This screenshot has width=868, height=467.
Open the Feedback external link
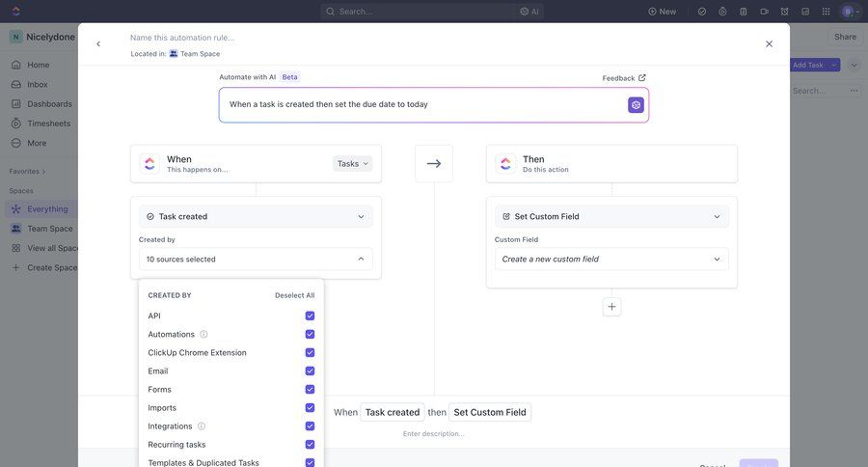(x=624, y=78)
